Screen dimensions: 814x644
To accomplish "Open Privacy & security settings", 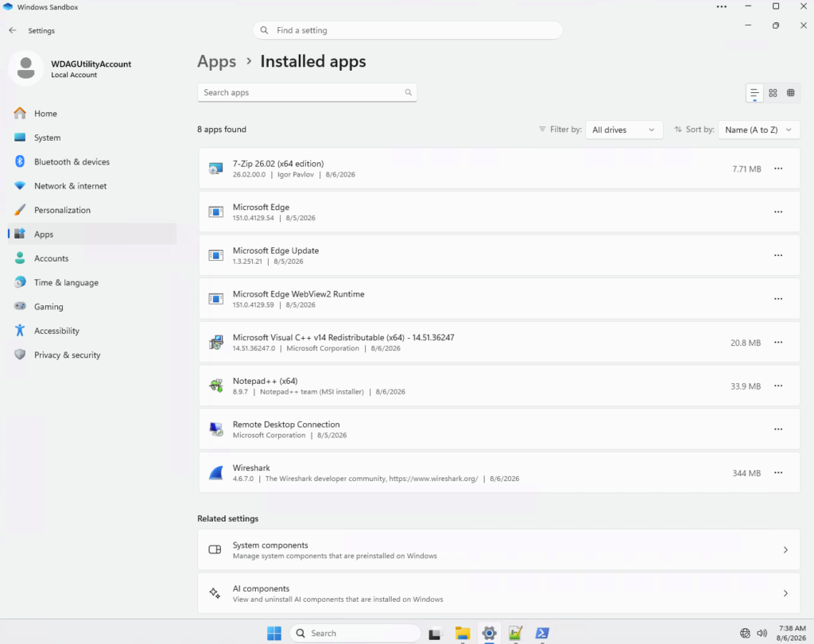I will (92, 355).
